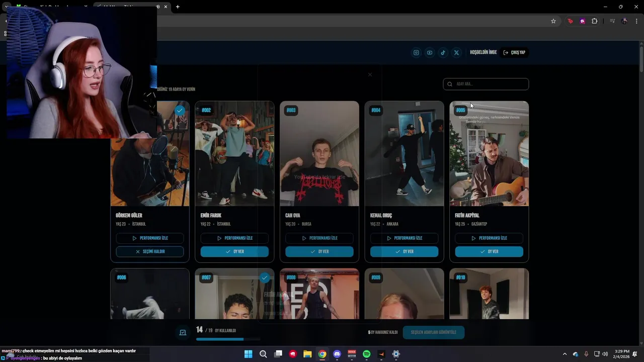This screenshot has width=644, height=362.
Task: Open Task View on the taskbar
Action: (x=278, y=354)
